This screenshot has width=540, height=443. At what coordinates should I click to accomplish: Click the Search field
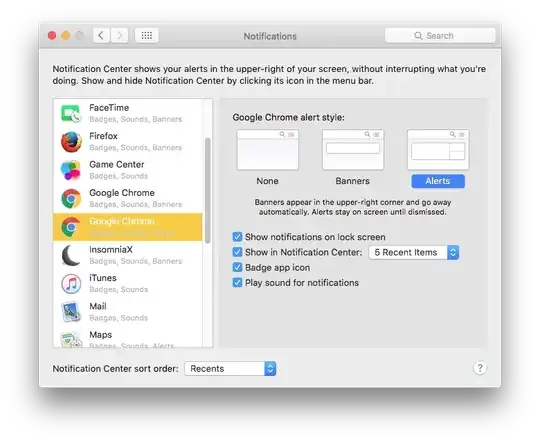click(x=440, y=35)
